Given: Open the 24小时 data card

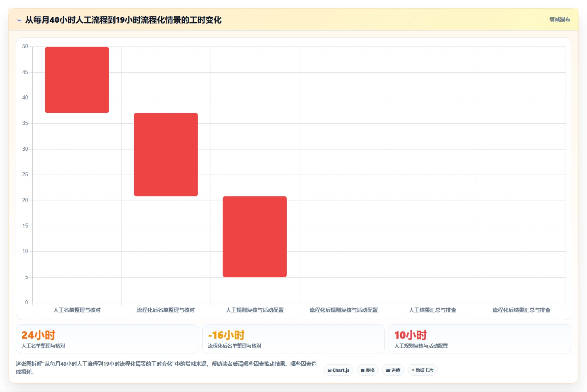Looking at the screenshot, I should [107, 339].
